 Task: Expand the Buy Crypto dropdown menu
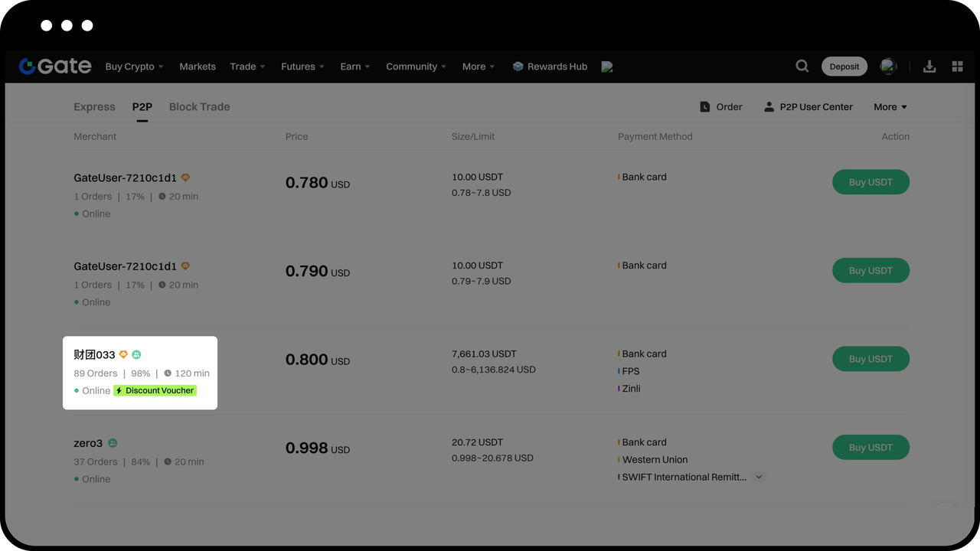click(x=134, y=67)
